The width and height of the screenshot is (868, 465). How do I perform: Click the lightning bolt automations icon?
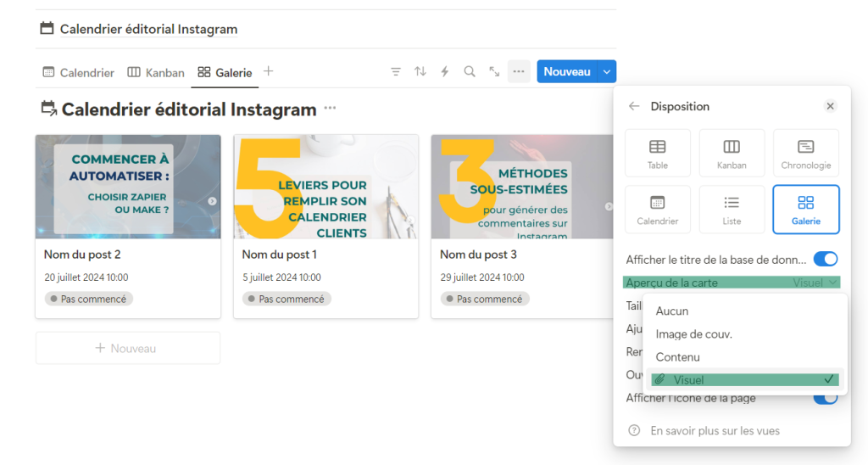point(445,72)
